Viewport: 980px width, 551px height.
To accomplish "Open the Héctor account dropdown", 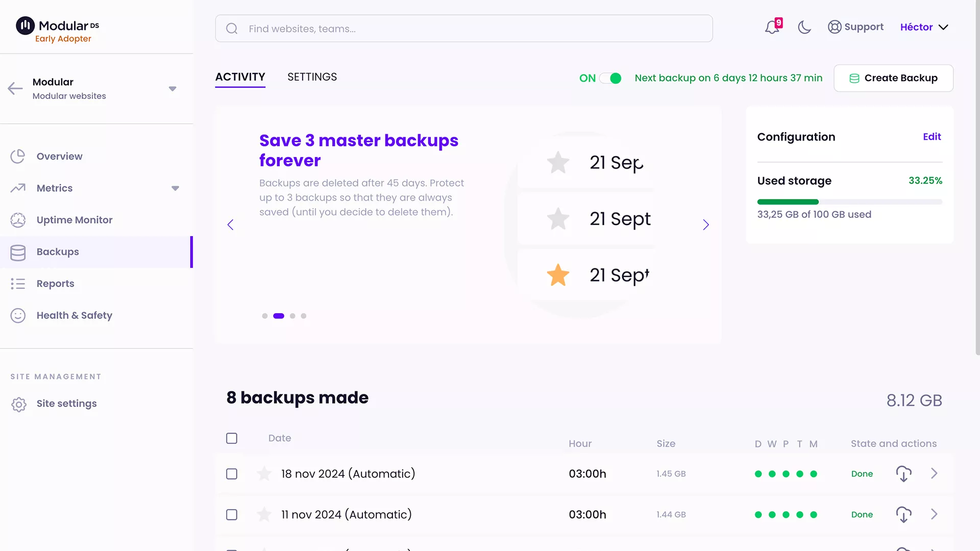I will [x=924, y=27].
